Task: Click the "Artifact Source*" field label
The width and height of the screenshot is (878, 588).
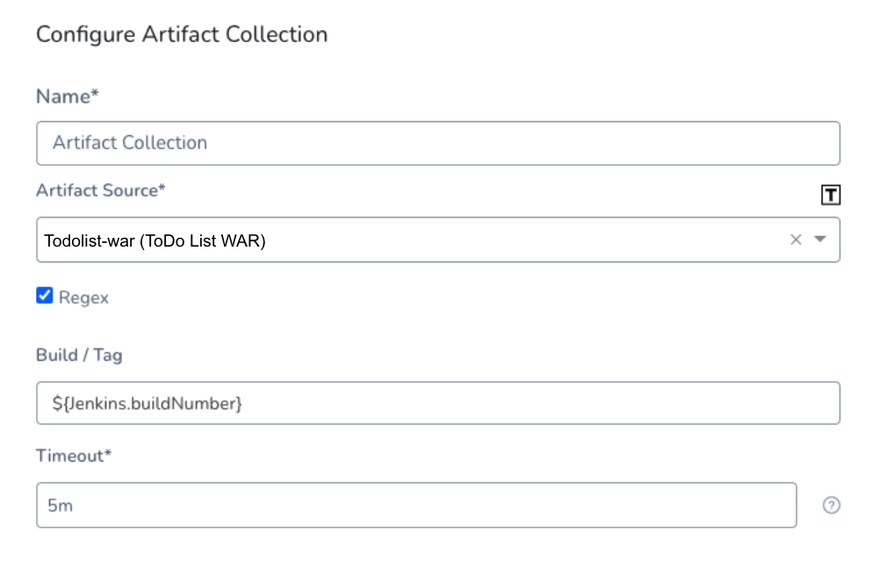Action: [101, 190]
